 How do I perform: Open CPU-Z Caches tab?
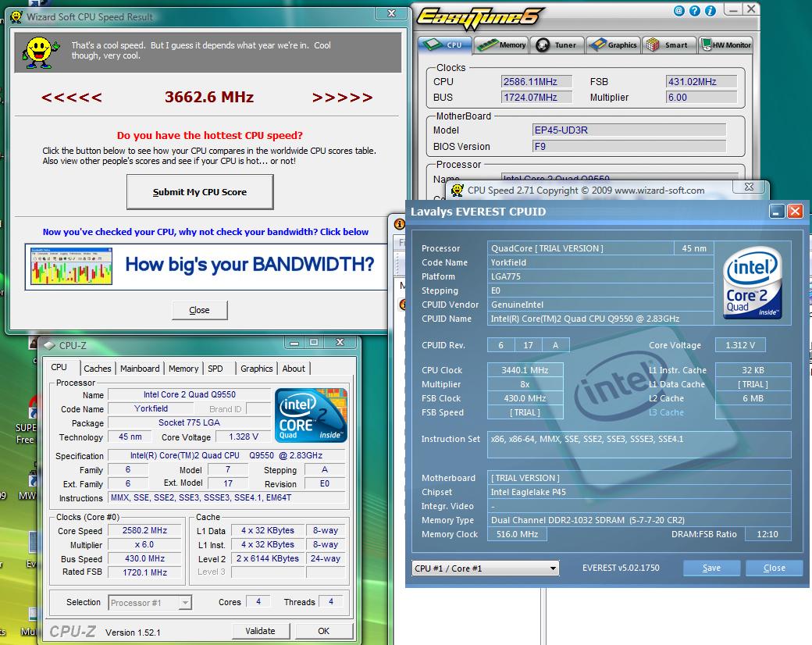click(98, 369)
